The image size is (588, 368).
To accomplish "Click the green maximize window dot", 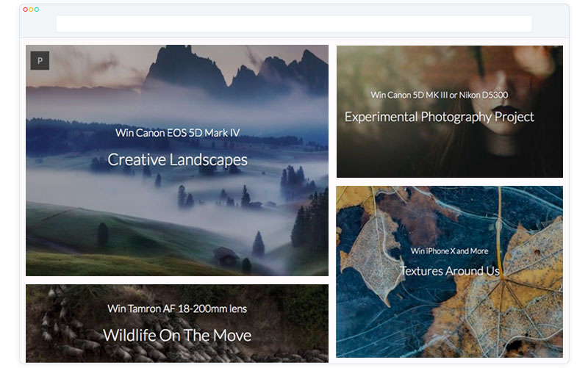I will (37, 10).
